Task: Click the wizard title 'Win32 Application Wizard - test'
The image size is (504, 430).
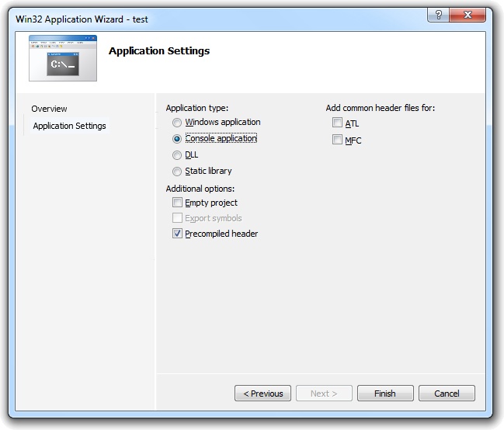Action: (82, 19)
